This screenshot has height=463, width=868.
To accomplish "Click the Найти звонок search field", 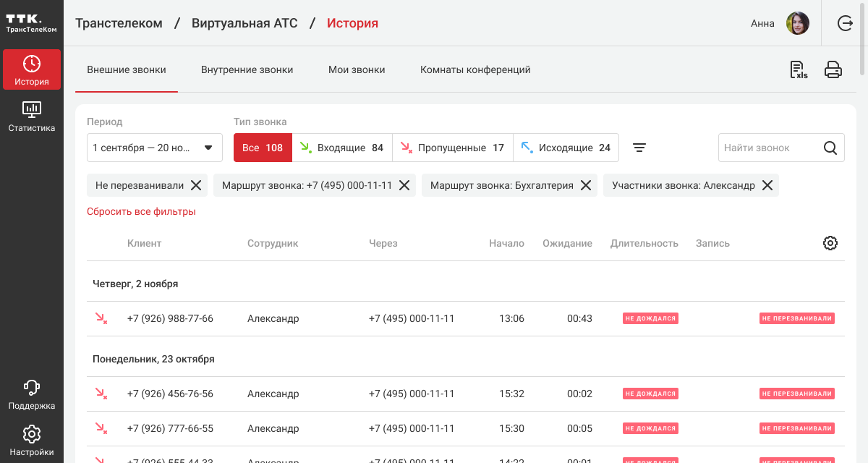I will 768,148.
